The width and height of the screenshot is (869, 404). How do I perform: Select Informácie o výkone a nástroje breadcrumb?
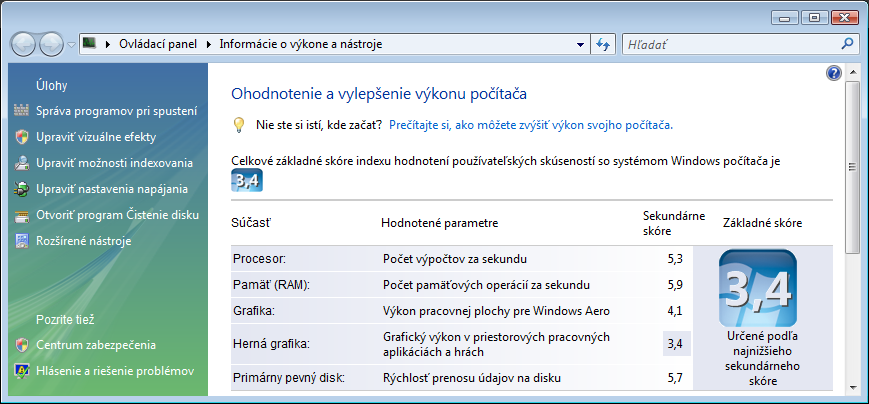point(301,44)
